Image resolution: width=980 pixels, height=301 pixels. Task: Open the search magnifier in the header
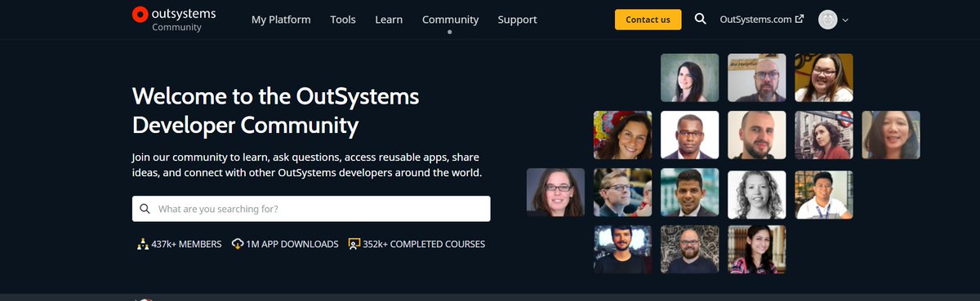(x=700, y=20)
